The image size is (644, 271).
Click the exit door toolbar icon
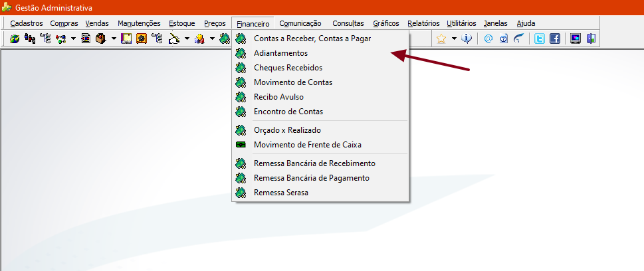(591, 39)
